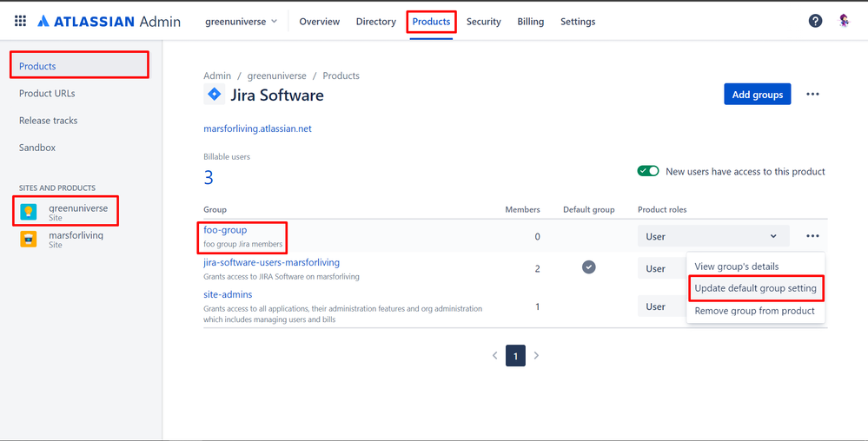Viewport: 868px width, 441px height.
Task: Open Product URLs in the sidebar
Action: pyautogui.click(x=47, y=93)
